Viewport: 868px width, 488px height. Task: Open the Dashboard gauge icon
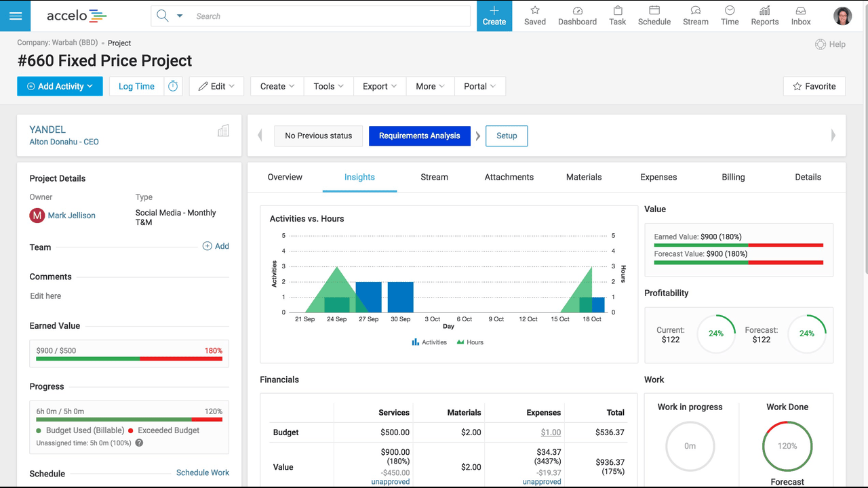point(578,10)
